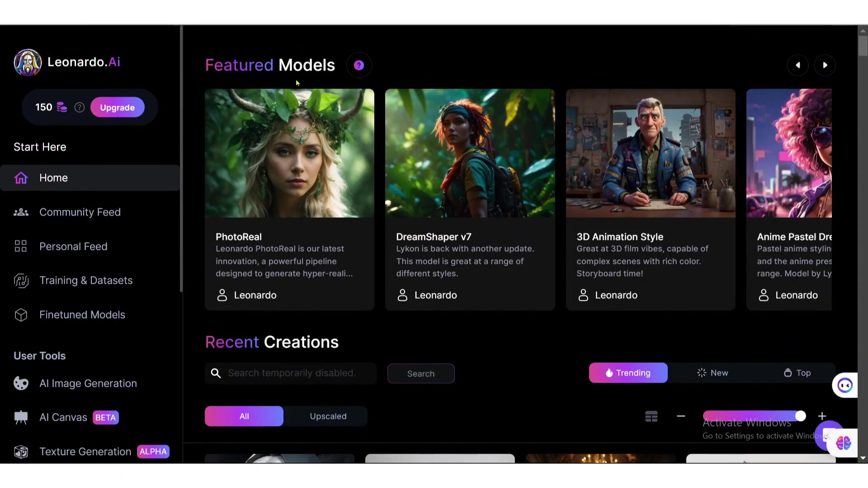Click the AI Image Generation palette icon
This screenshot has height=488, width=868.
click(x=21, y=384)
